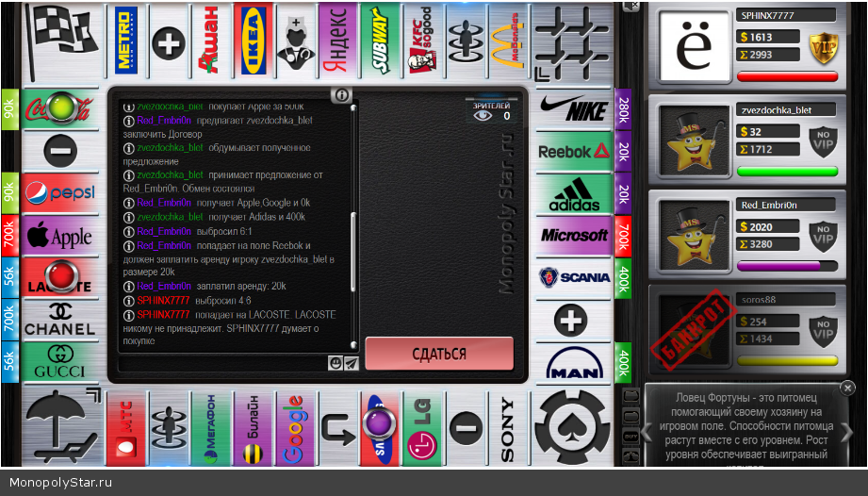Select the Ашан property cell

point(210,41)
